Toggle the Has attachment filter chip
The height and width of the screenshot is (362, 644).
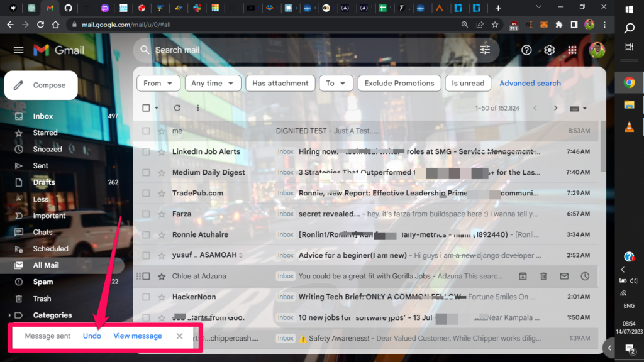(280, 84)
